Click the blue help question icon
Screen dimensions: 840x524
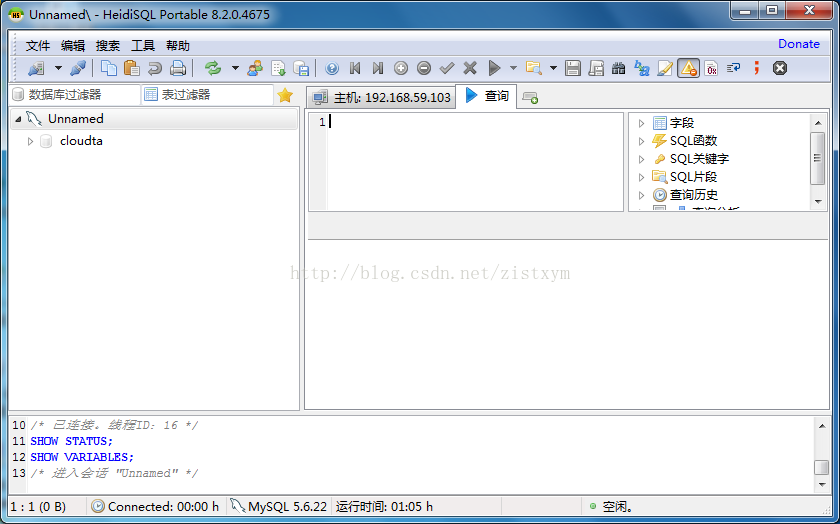(332, 68)
